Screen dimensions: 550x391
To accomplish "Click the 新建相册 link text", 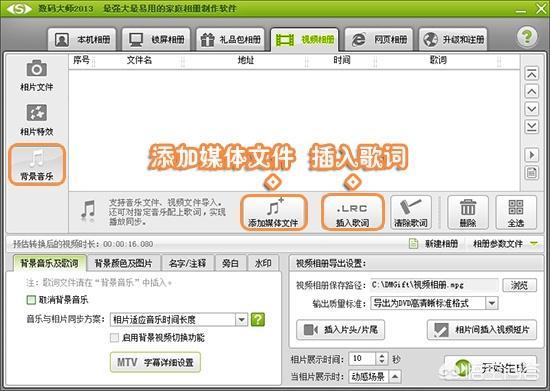I will pyautogui.click(x=441, y=244).
